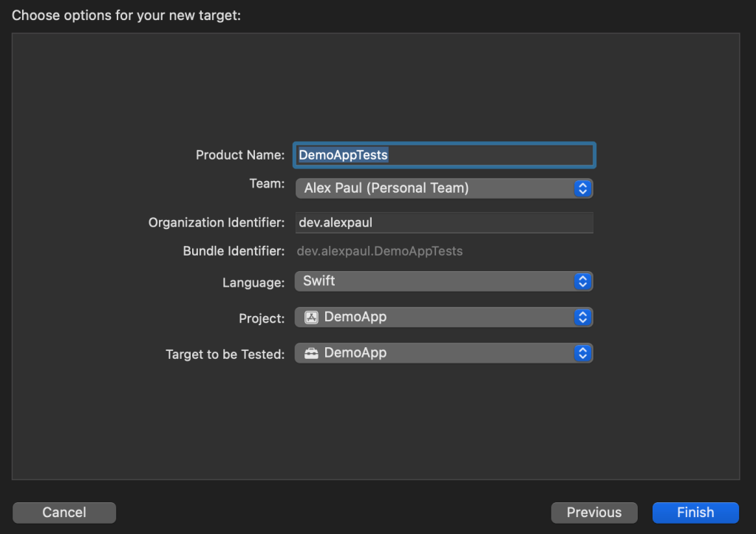Cancel the new target dialog
This screenshot has height=534, width=756.
[64, 513]
